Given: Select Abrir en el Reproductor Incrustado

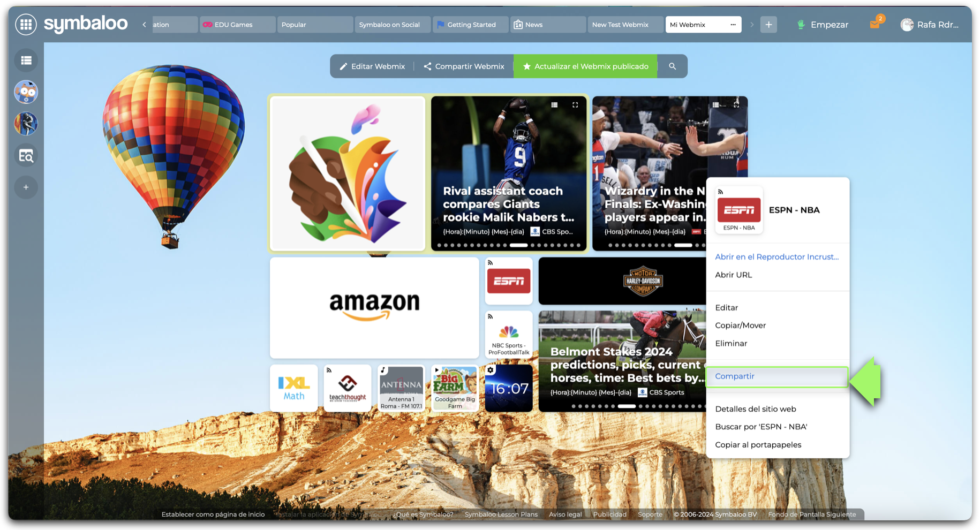Looking at the screenshot, I should (777, 257).
